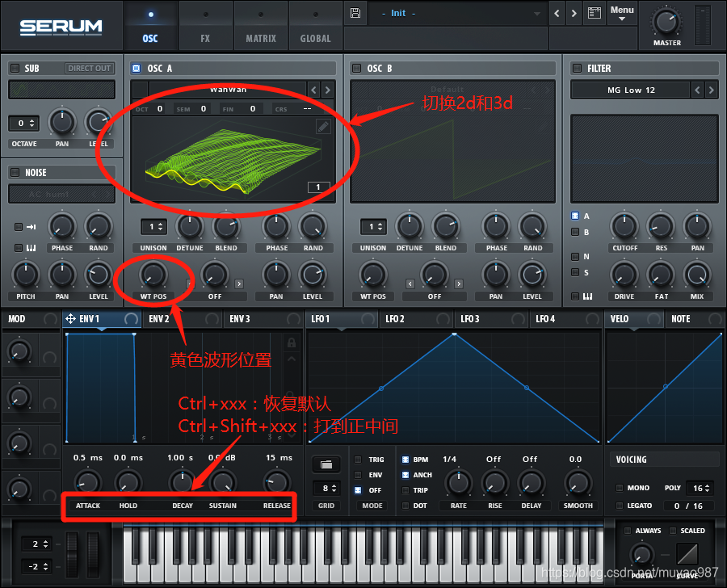
Task: Change the OSC A unison voice stepper
Action: coord(153,227)
